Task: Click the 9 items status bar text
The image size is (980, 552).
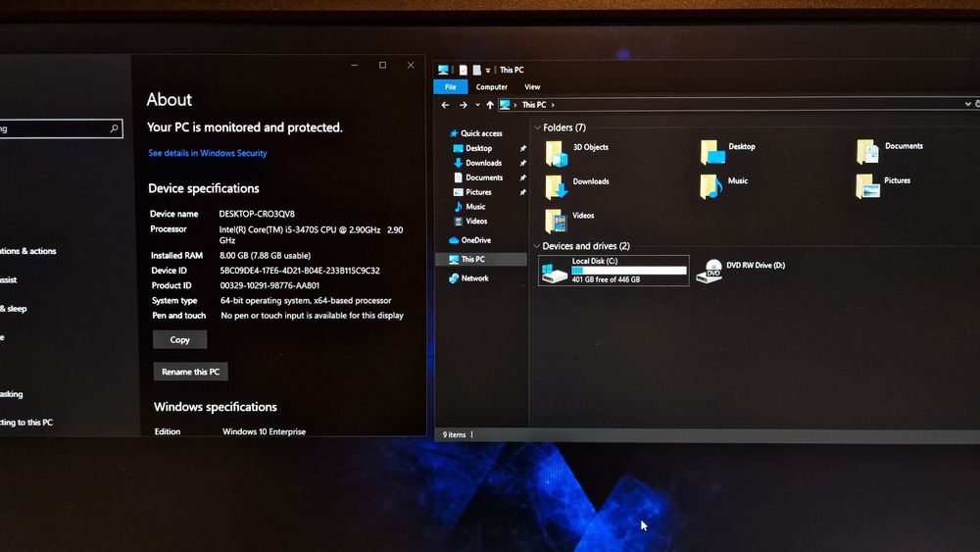Action: (x=455, y=434)
